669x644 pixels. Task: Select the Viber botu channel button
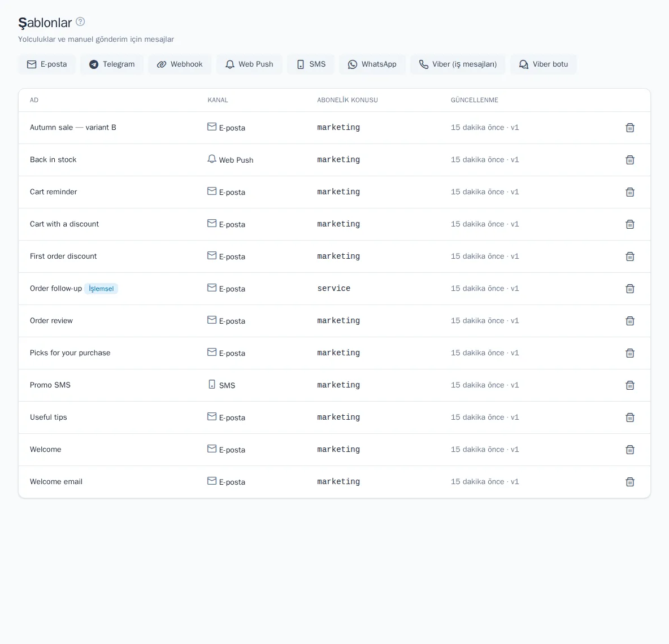544,64
